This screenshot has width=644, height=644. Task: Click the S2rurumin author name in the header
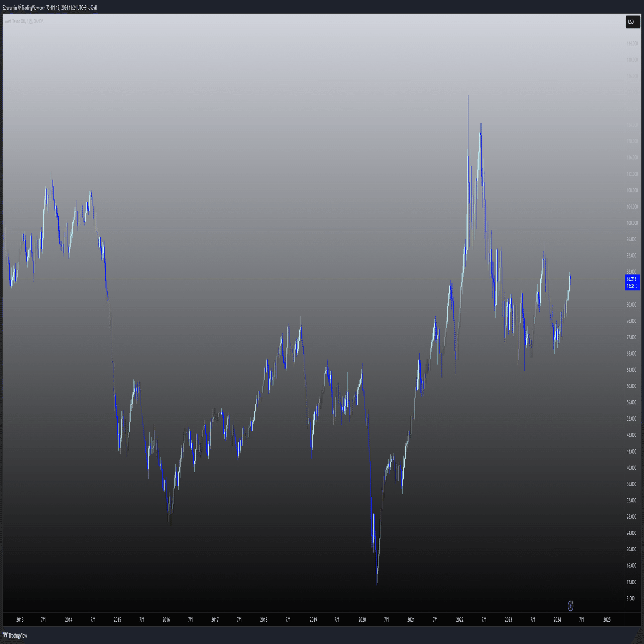click(9, 8)
